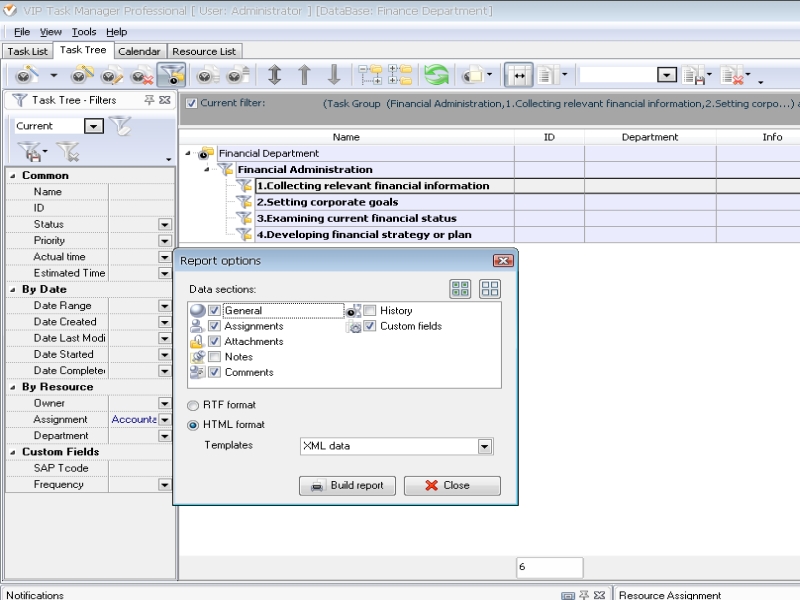Click the green refresh arrows icon

(x=436, y=75)
